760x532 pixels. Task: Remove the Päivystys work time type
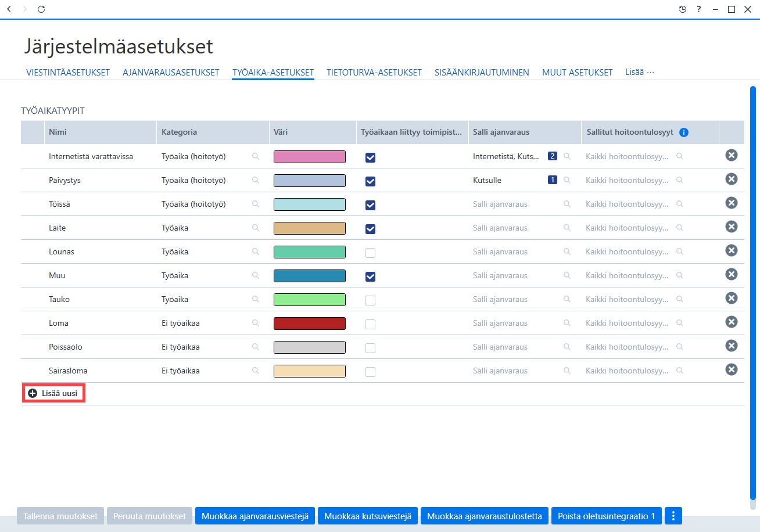pos(732,179)
